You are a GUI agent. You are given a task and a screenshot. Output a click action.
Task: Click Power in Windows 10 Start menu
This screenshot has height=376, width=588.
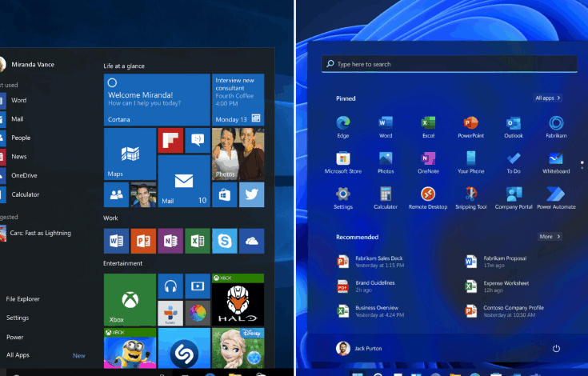click(x=14, y=337)
